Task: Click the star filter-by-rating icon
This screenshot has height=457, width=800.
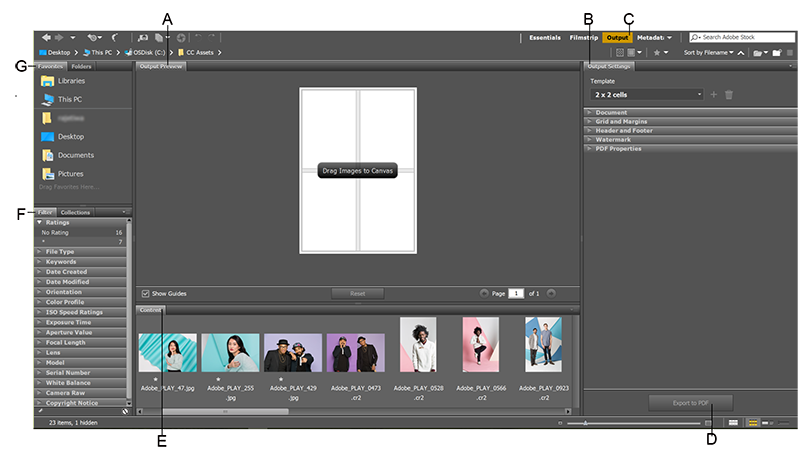Action: 656,52
